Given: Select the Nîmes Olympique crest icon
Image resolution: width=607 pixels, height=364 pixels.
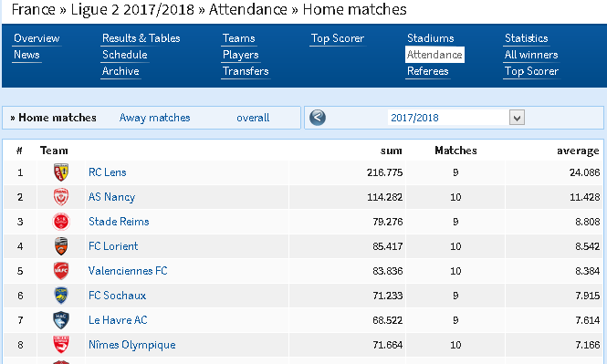Looking at the screenshot, I should point(61,345).
